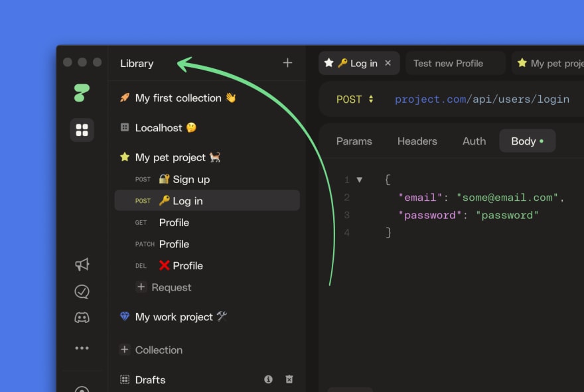584x392 pixels.
Task: Open the feedback chat checkmark icon
Action: tap(82, 291)
